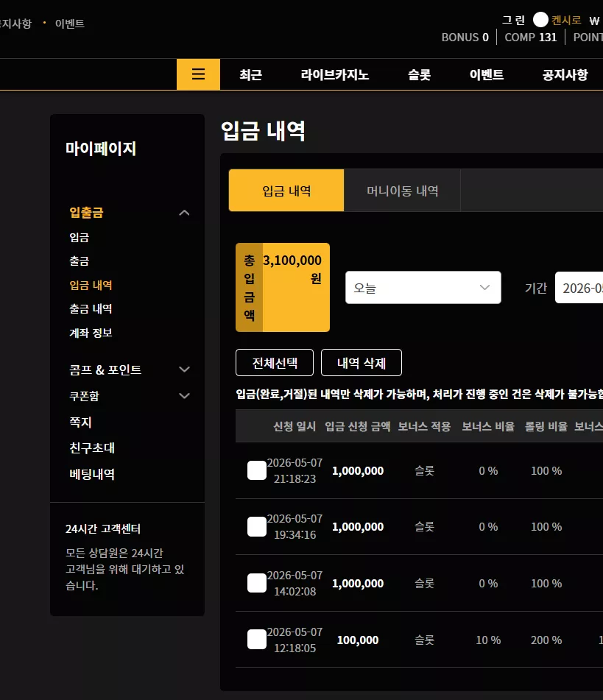Go to 입금 in sidebar
The image size is (603, 700).
[79, 237]
